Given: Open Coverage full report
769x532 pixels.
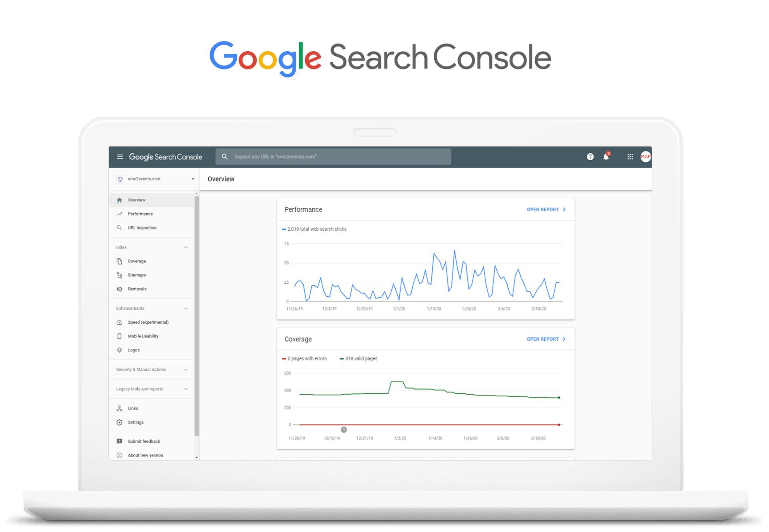Looking at the screenshot, I should (545, 339).
